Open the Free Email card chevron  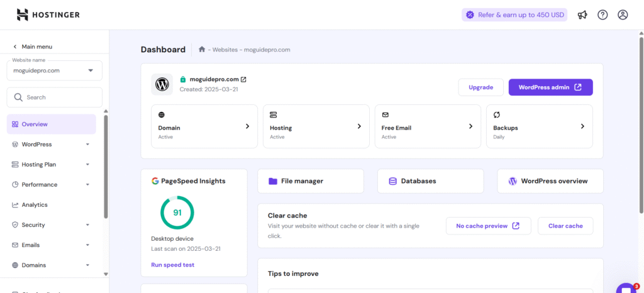470,126
